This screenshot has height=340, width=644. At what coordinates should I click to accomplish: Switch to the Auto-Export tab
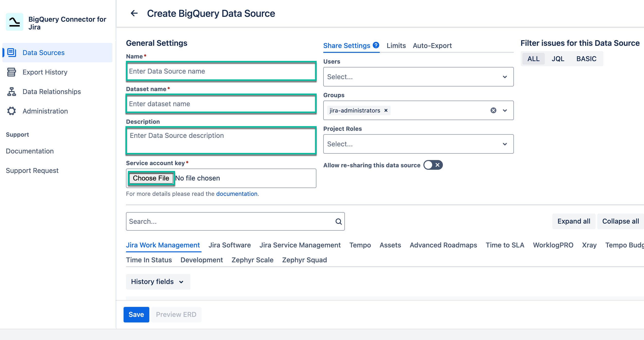click(432, 46)
